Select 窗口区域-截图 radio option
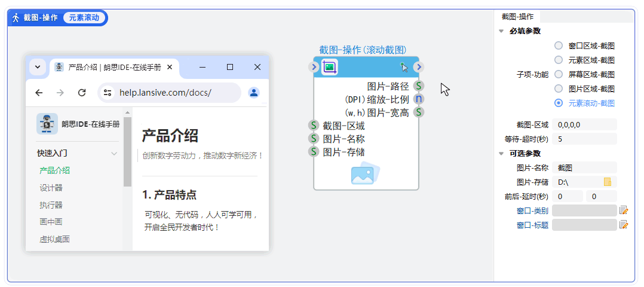This screenshot has height=287, width=644. [559, 45]
